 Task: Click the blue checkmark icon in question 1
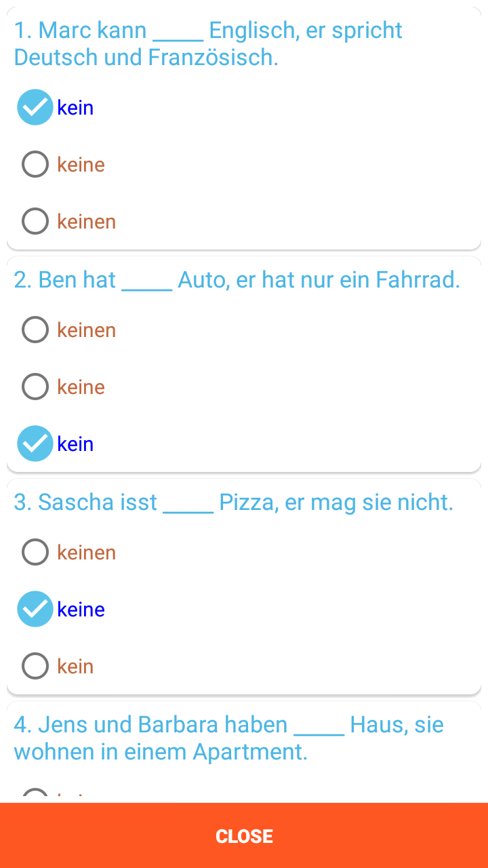click(35, 107)
